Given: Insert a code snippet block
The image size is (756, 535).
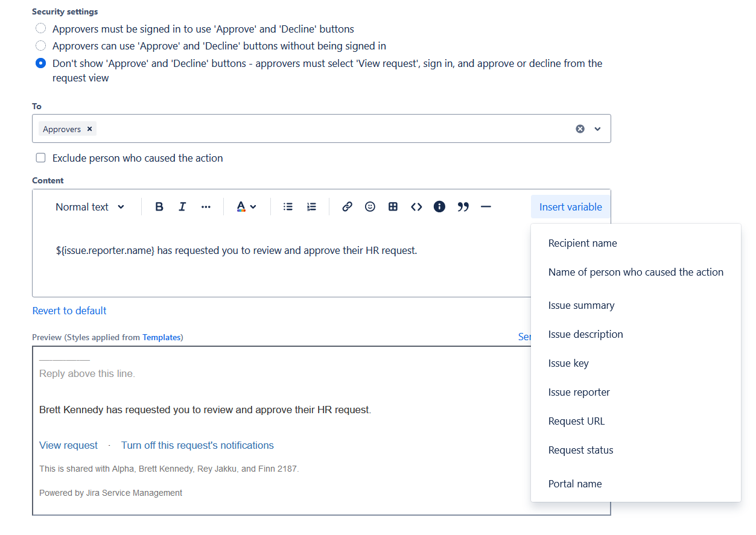Looking at the screenshot, I should coord(416,207).
